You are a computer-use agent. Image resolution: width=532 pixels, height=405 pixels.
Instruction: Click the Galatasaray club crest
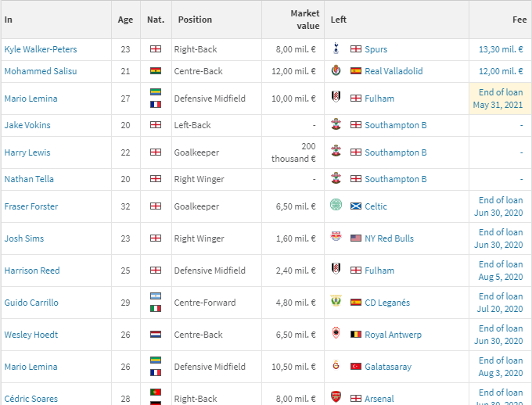pyautogui.click(x=336, y=366)
